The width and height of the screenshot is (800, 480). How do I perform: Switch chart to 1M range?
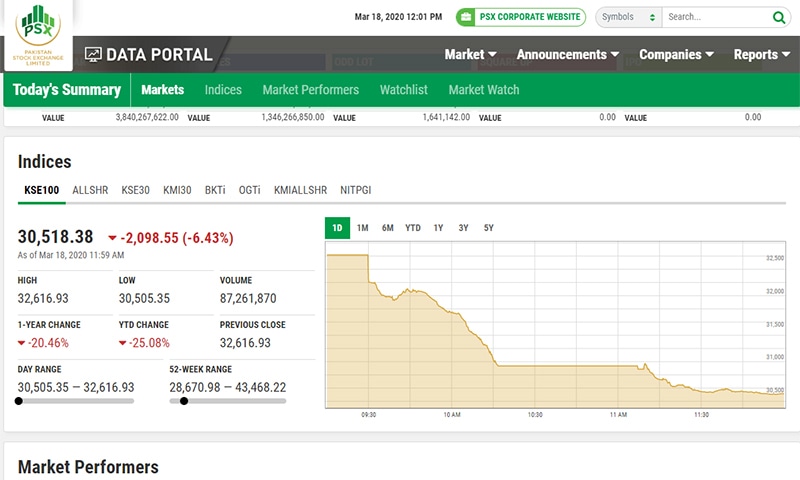[362, 228]
